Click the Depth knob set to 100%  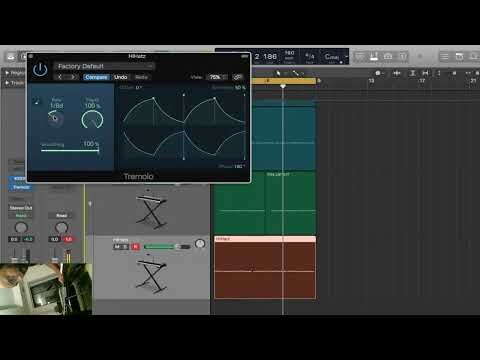92,120
